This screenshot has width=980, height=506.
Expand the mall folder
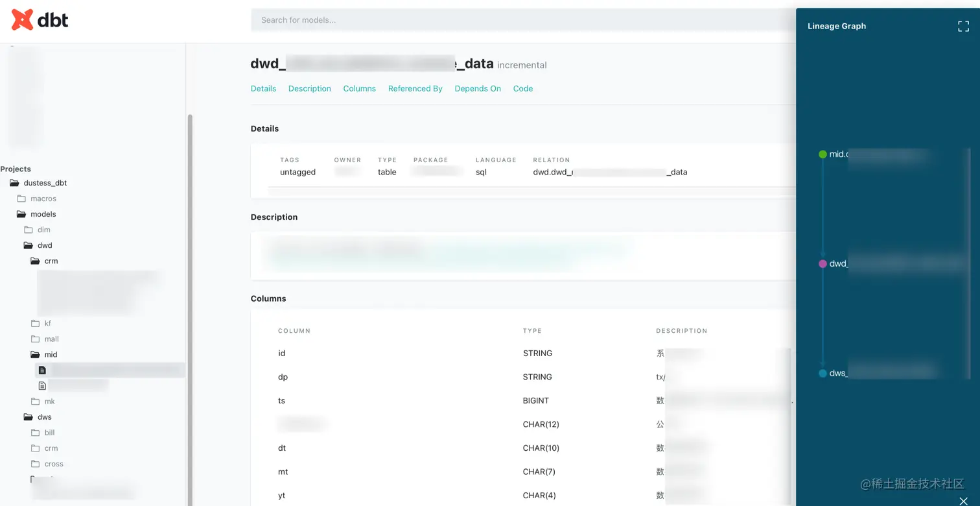[45, 339]
